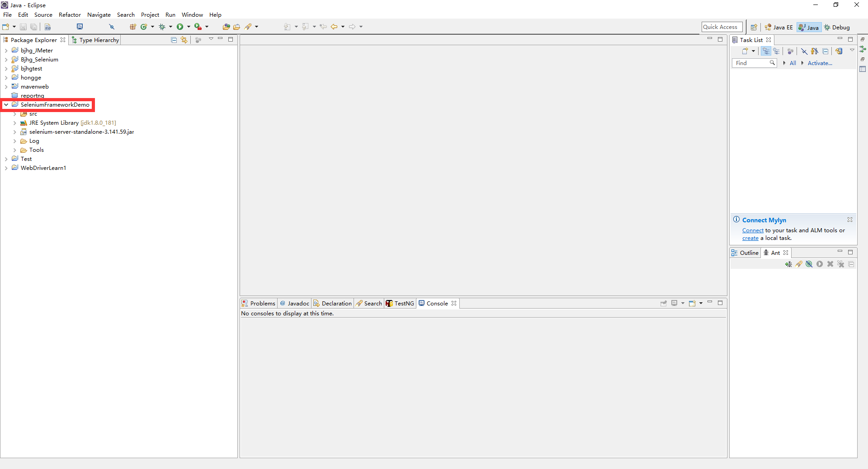The width and height of the screenshot is (868, 469).
Task: Click the Run External Tools icon
Action: pos(198,27)
